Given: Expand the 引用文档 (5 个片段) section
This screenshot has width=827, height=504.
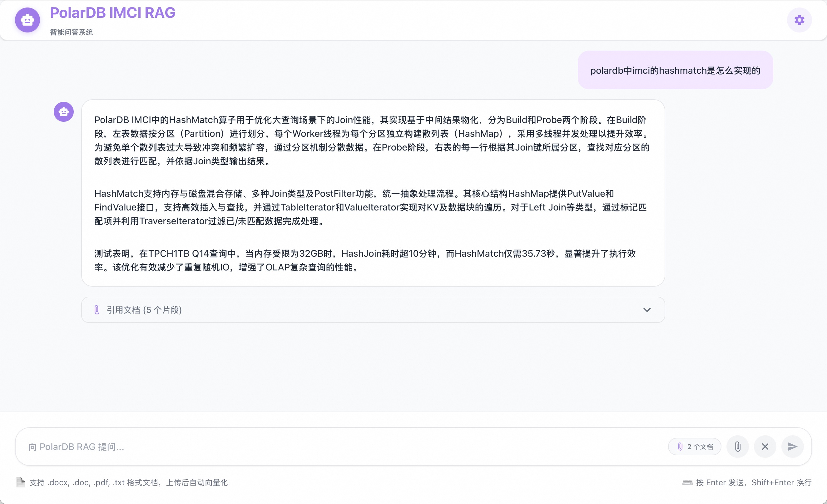Looking at the screenshot, I should point(144,310).
